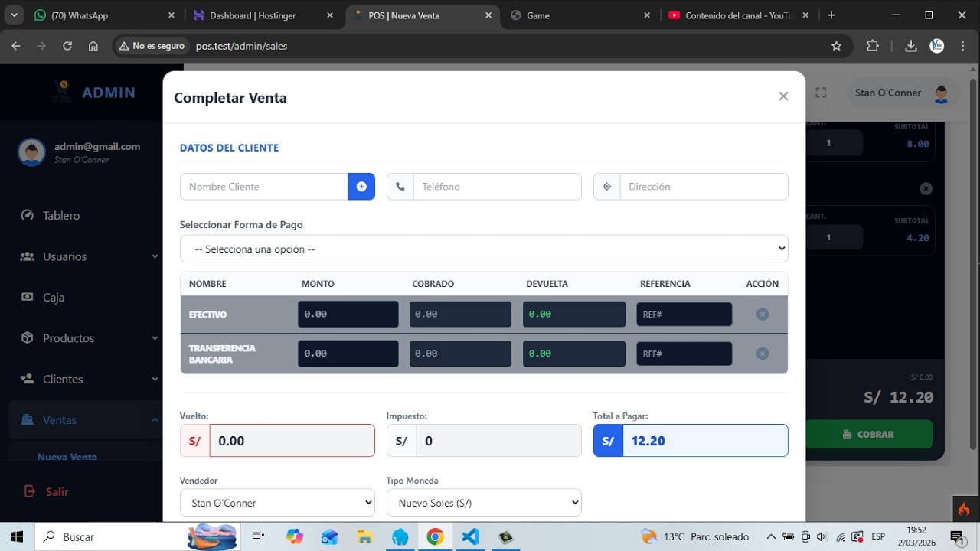Open the Tipo Moneda dropdown

tap(484, 503)
